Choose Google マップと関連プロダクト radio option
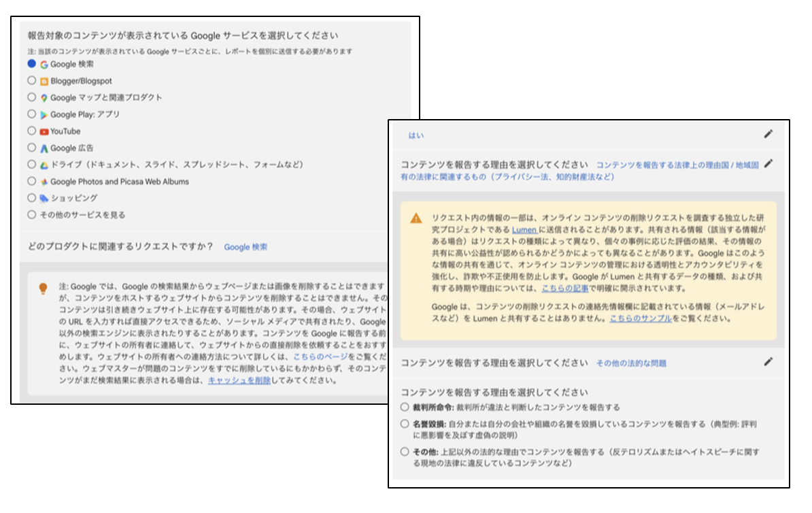 (x=31, y=97)
